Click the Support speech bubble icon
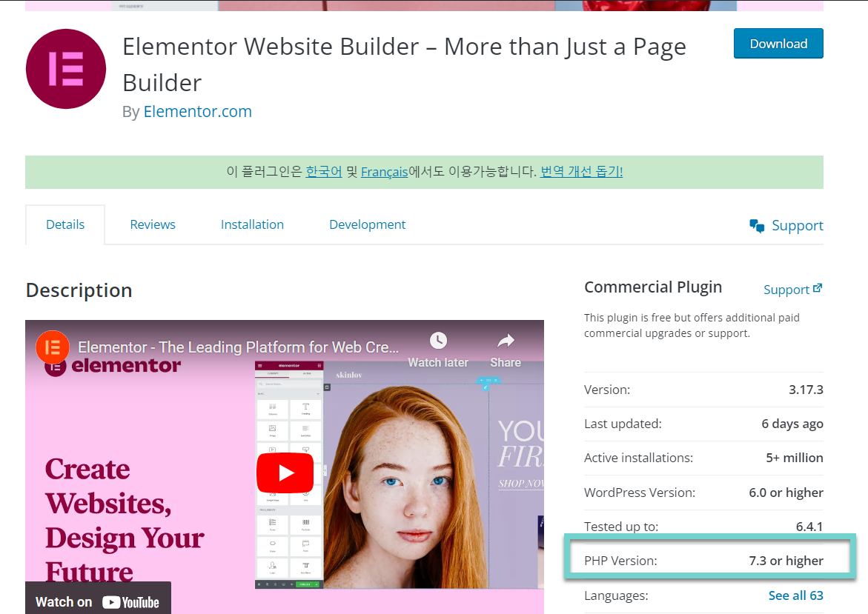Image resolution: width=868 pixels, height=614 pixels. (x=756, y=224)
